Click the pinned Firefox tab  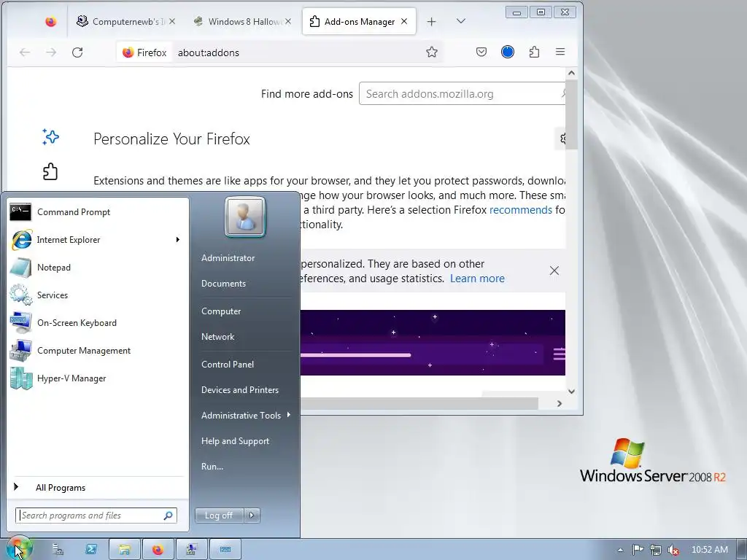[50, 21]
